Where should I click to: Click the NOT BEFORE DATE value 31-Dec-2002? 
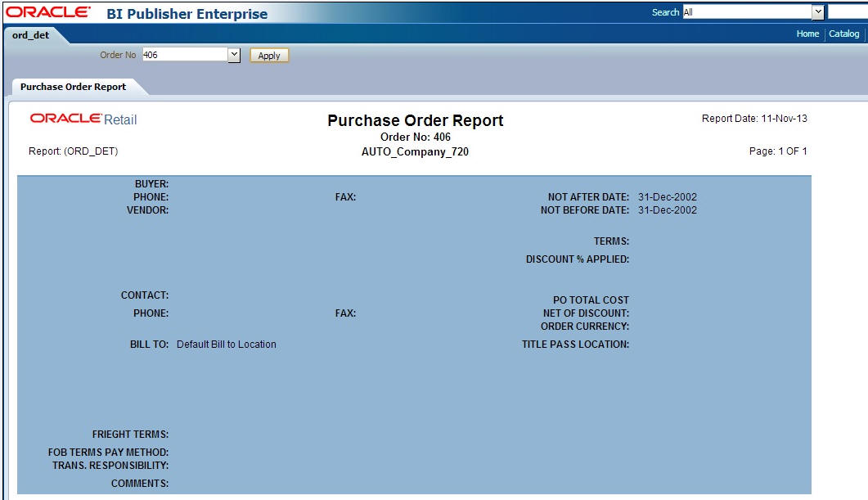(667, 210)
